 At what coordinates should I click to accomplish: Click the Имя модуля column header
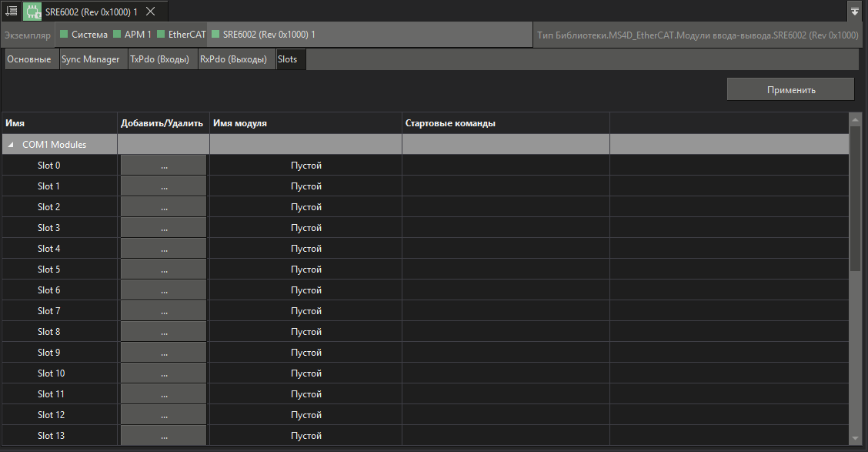point(305,123)
